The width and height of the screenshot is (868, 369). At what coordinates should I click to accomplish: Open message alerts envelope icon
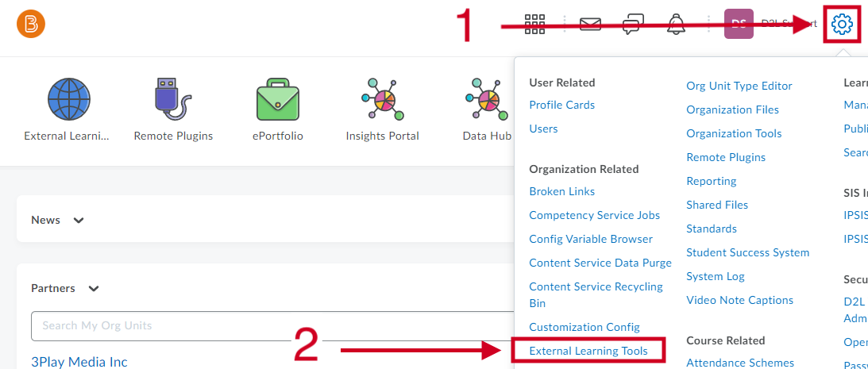[x=590, y=24]
